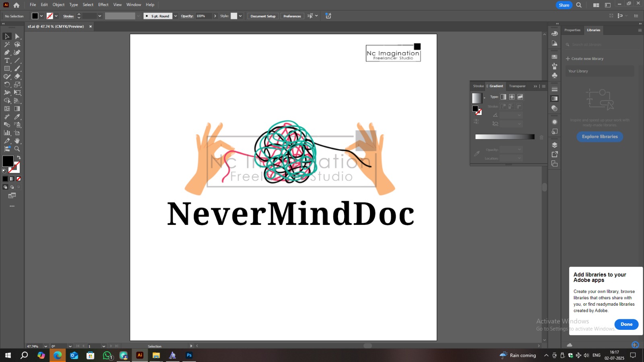Swap fill and stroke colors
This screenshot has height=362, width=644.
point(19,158)
